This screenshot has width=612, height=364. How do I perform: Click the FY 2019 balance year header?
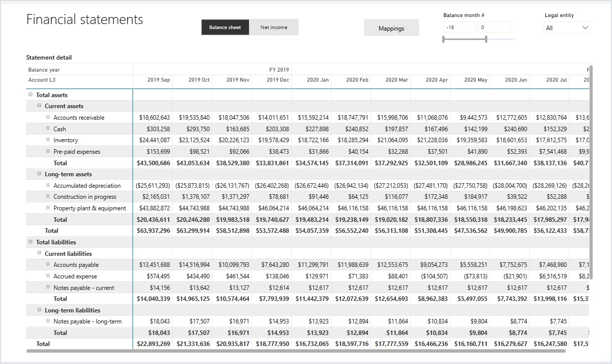279,70
